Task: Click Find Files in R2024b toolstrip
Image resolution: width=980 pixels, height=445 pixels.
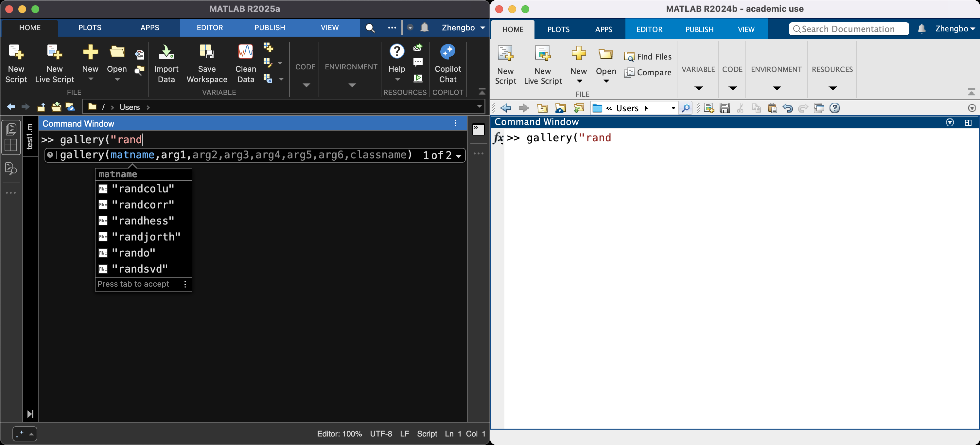Action: pyautogui.click(x=648, y=57)
